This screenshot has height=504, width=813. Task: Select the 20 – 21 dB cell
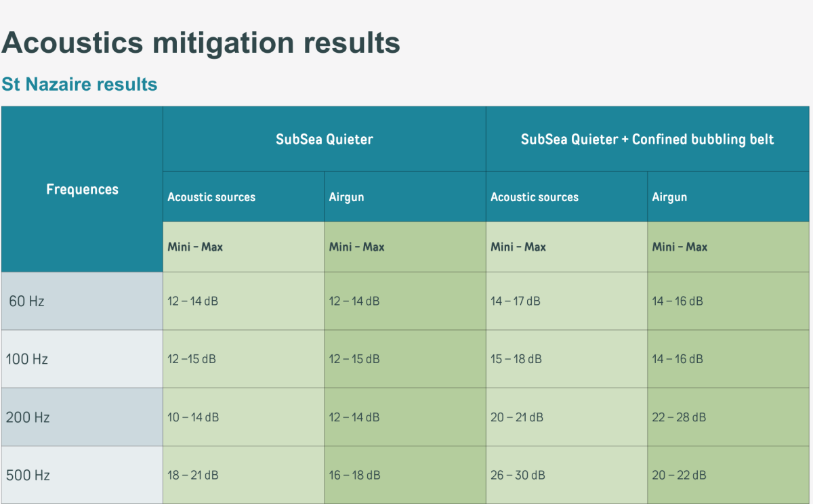click(x=516, y=417)
